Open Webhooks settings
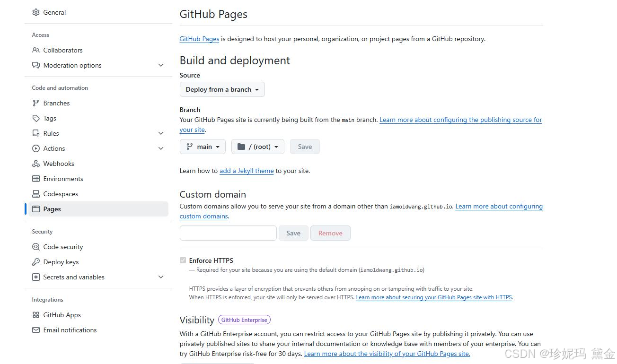 [98, 164]
